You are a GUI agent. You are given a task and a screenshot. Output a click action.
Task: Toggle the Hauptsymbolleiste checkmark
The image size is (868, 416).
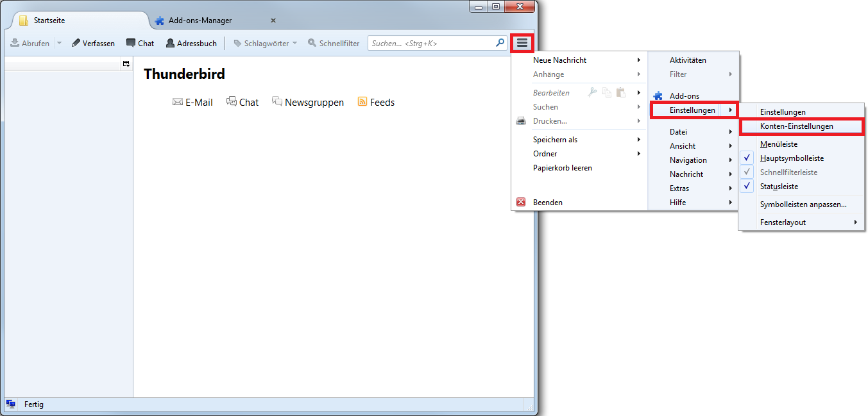click(x=747, y=158)
